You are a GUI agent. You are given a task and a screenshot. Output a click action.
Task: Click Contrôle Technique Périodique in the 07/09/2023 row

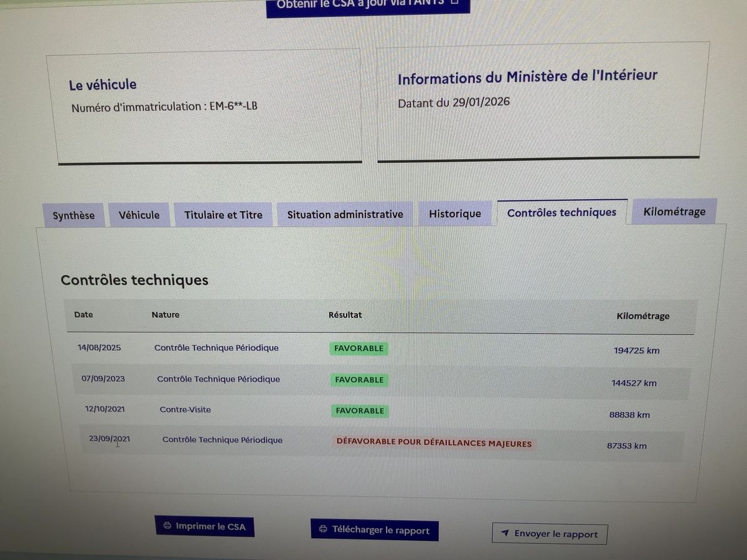(x=218, y=379)
